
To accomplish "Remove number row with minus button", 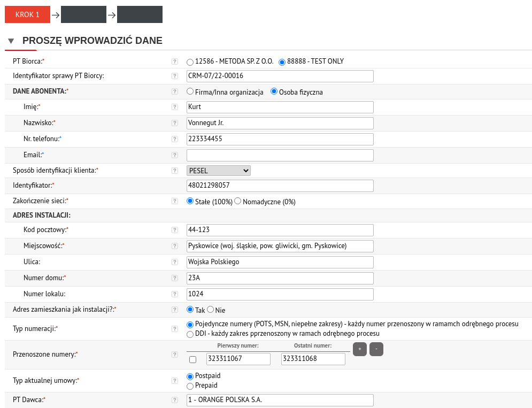I will [x=376, y=349].
